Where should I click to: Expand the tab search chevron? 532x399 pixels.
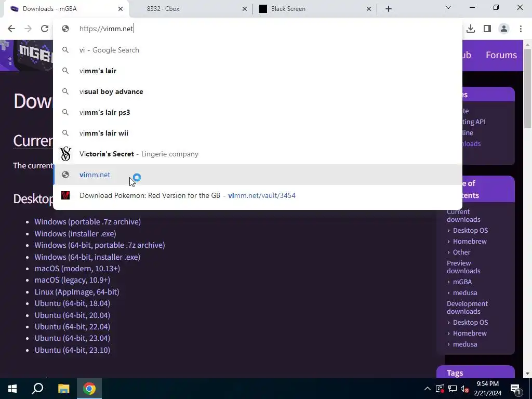point(448,7)
